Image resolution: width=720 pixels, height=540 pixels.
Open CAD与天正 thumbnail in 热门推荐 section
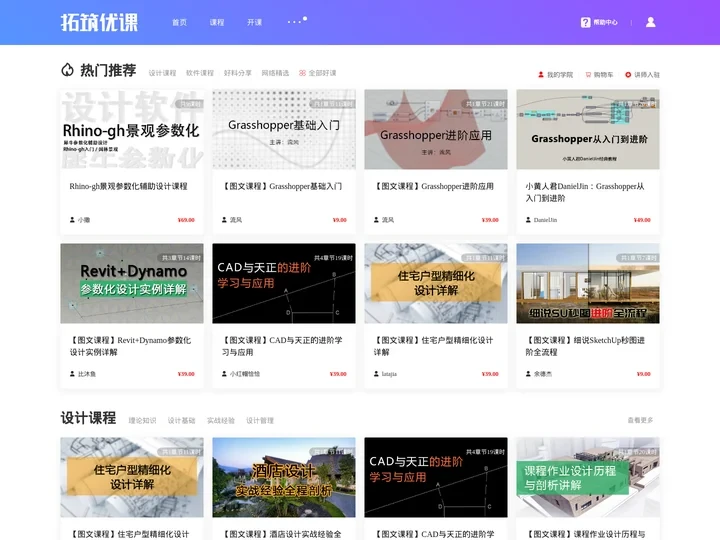click(284, 283)
